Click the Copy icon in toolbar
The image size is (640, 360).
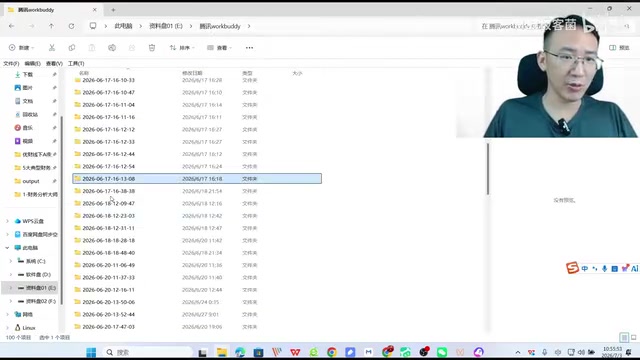[x=72, y=48]
